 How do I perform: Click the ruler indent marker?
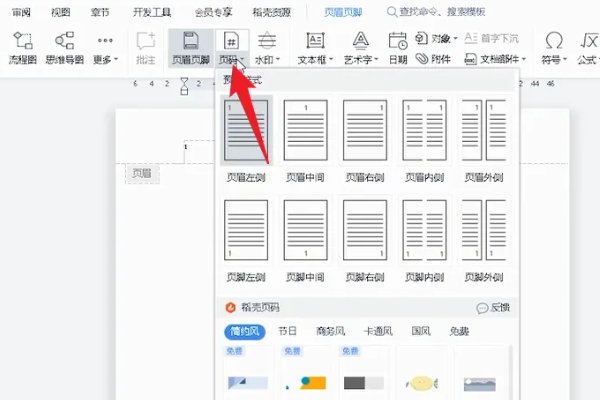pyautogui.click(x=184, y=86)
